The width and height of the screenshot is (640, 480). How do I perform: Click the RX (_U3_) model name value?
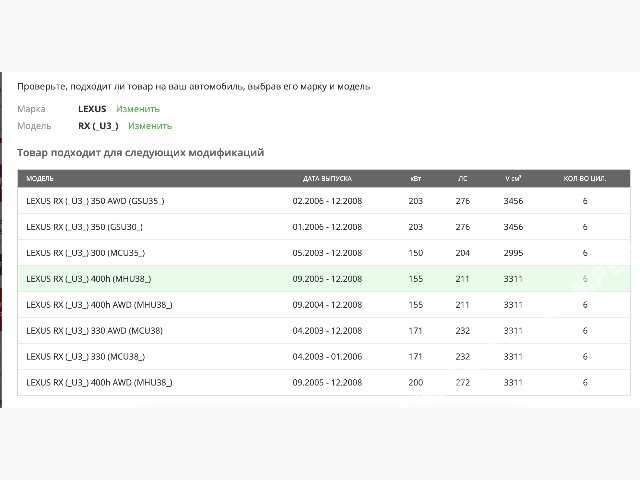click(98, 126)
